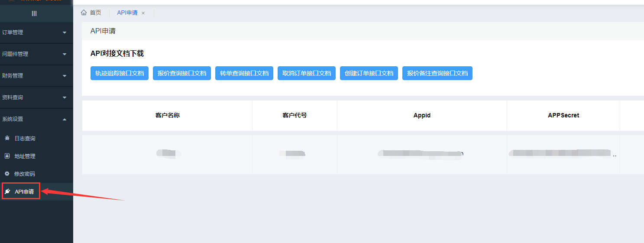Click the sidebar collapse icon
644x243 pixels.
[x=34, y=13]
